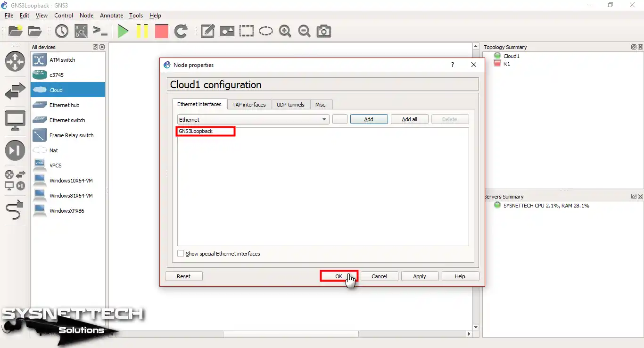This screenshot has height=348, width=644.
Task: Select Frame Relay switch device
Action: pos(68,135)
